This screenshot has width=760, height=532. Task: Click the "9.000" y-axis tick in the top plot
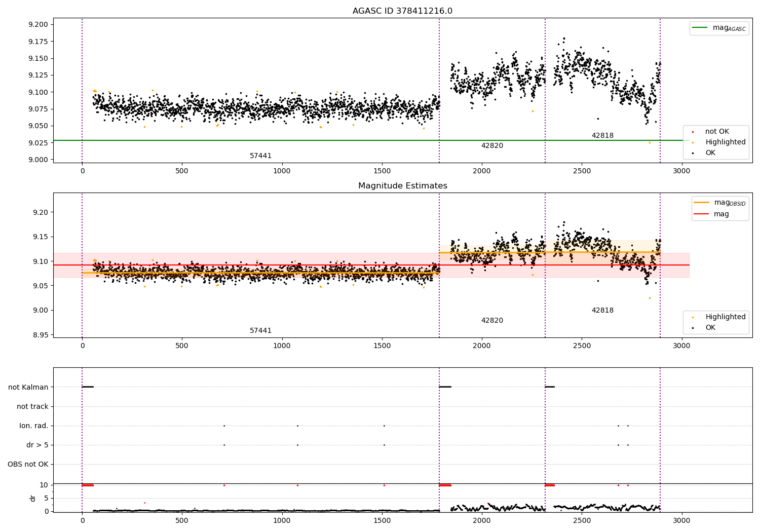click(x=38, y=160)
